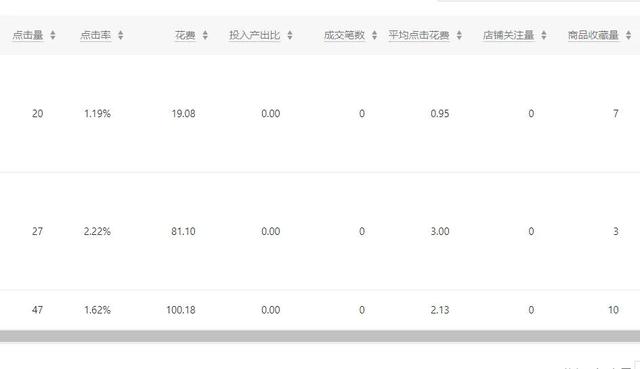
Task: Select the favorites value 3
Action: [x=616, y=231]
